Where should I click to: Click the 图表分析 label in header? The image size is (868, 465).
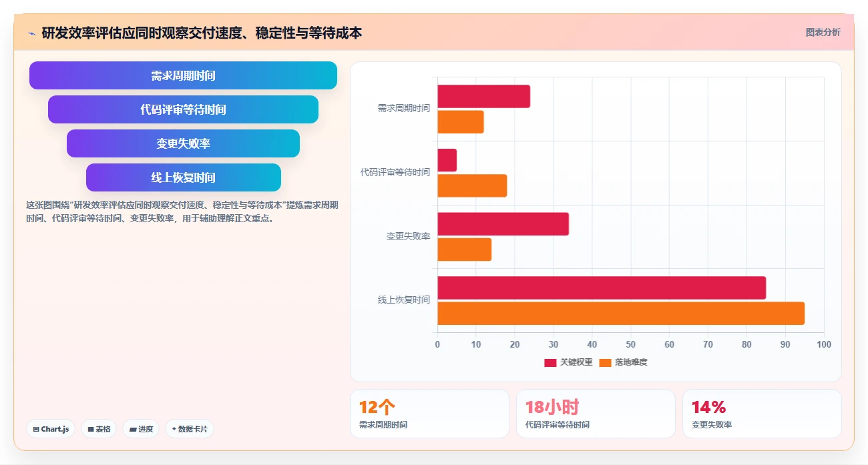coord(823,32)
